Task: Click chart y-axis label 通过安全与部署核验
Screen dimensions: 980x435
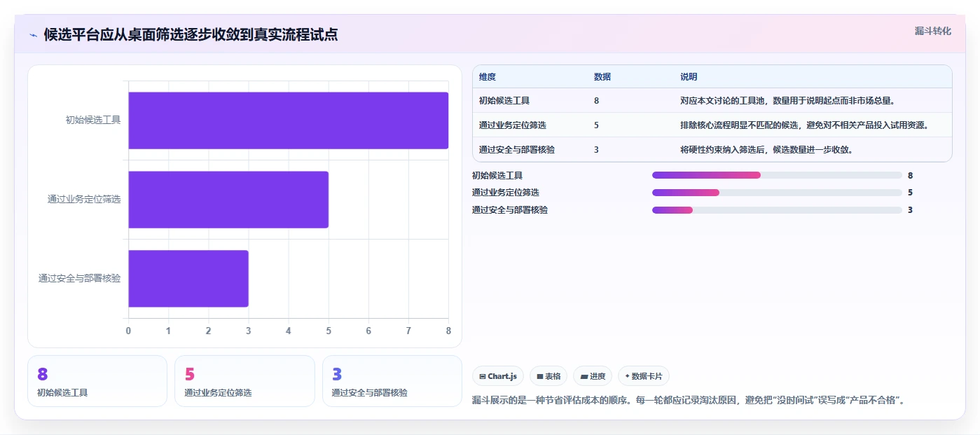Action: coord(80,279)
